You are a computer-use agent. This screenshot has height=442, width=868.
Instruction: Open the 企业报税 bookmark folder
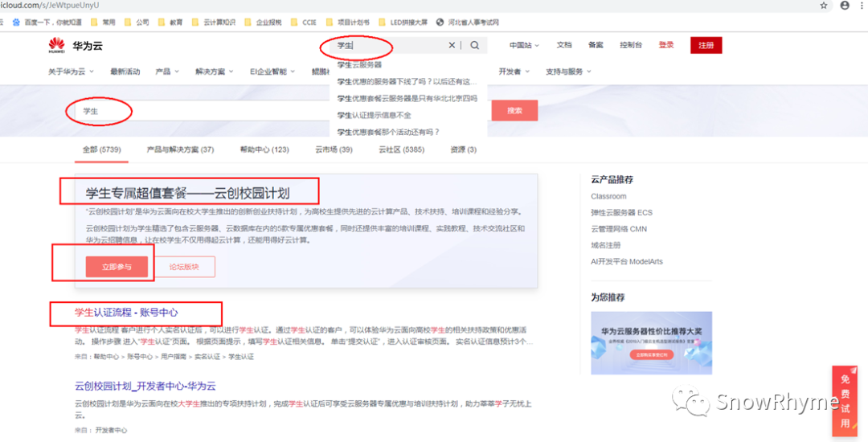(x=263, y=23)
